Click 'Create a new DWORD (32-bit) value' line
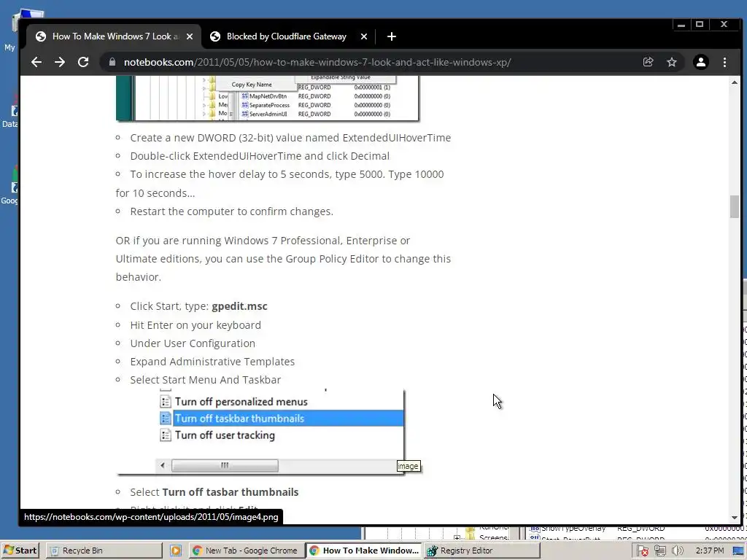The image size is (747, 560). [290, 138]
